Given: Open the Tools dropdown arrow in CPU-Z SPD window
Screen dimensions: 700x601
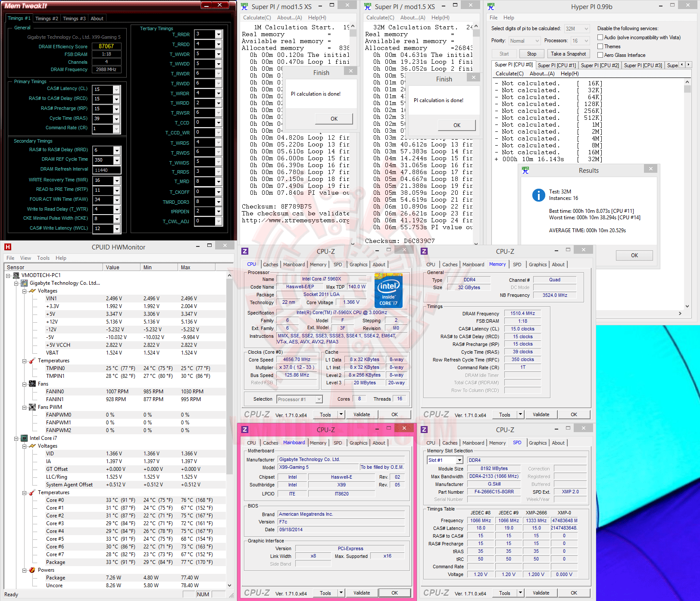Looking at the screenshot, I should 521,593.
